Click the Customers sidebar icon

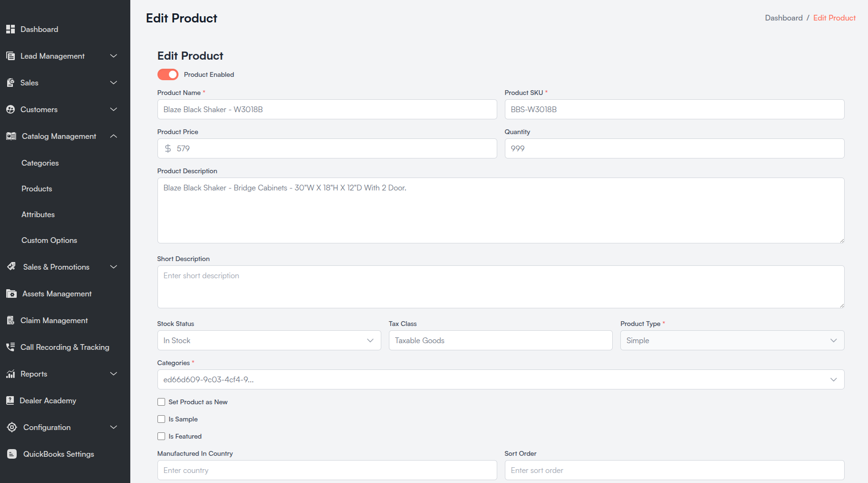[10, 109]
